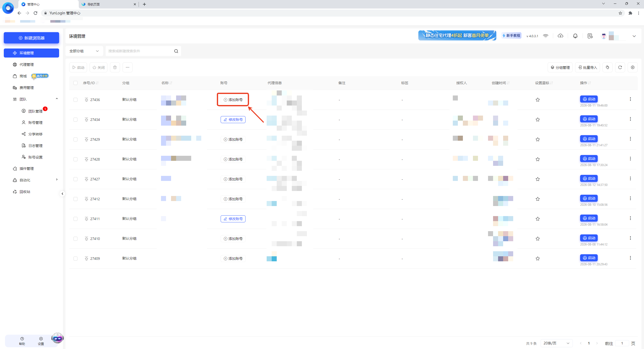Pin environment 27412 to top
Viewport: 644px width, 349px height.
point(86,199)
